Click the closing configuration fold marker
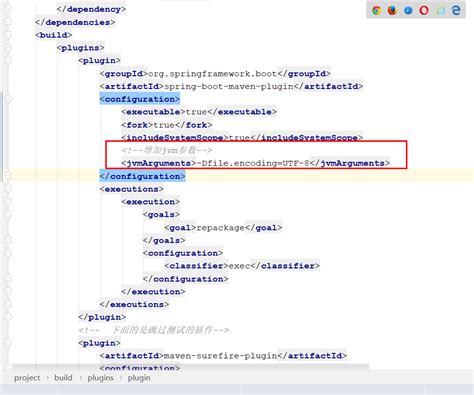This screenshot has width=474, height=395. [8, 176]
